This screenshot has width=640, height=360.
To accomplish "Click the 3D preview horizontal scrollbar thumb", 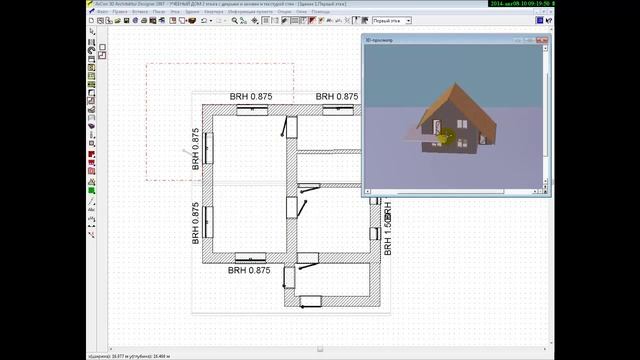I will 451,191.
